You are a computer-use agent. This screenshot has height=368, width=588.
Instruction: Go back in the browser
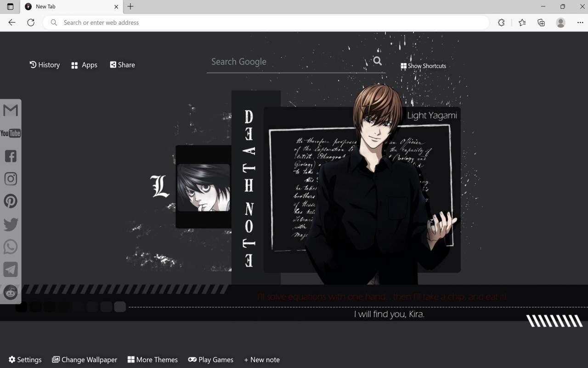12,23
